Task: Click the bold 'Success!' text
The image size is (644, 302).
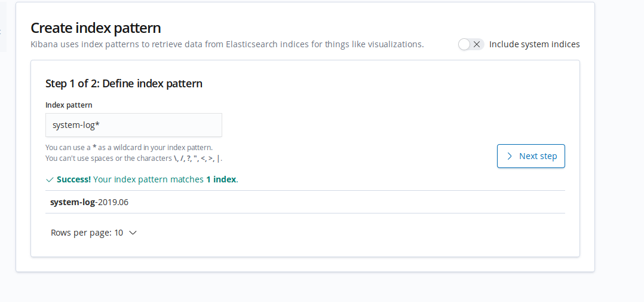Action: pos(74,179)
